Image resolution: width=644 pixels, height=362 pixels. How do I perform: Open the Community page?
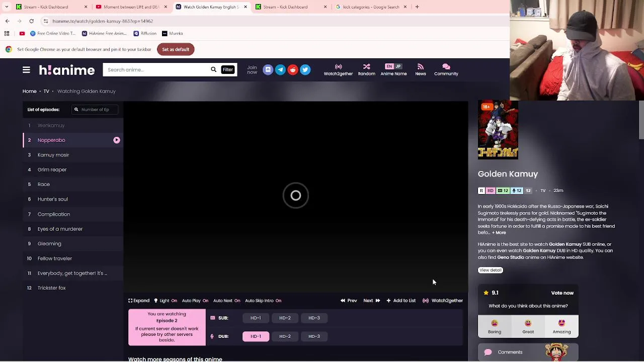(446, 70)
